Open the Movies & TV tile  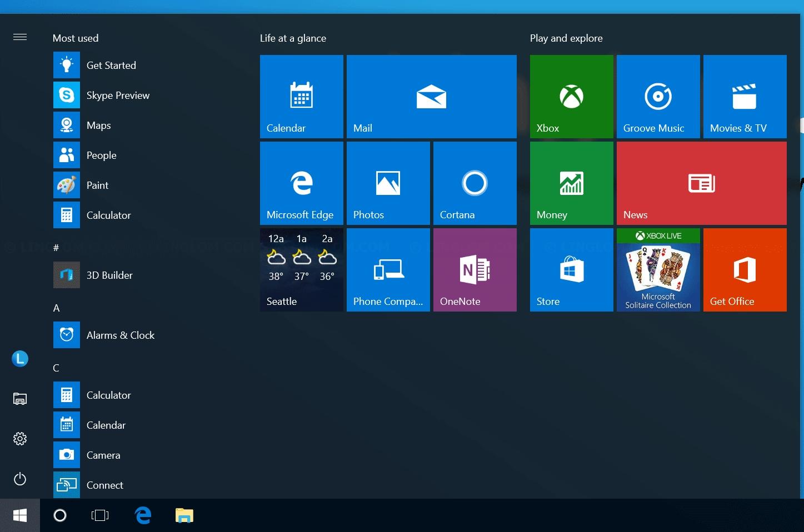(x=745, y=97)
